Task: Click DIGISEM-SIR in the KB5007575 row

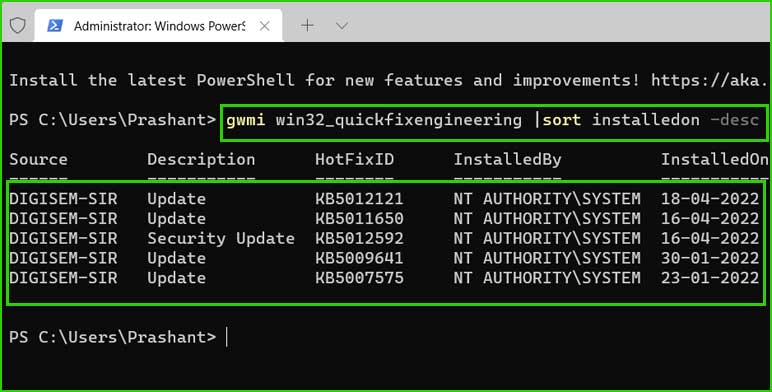Action: tap(64, 278)
